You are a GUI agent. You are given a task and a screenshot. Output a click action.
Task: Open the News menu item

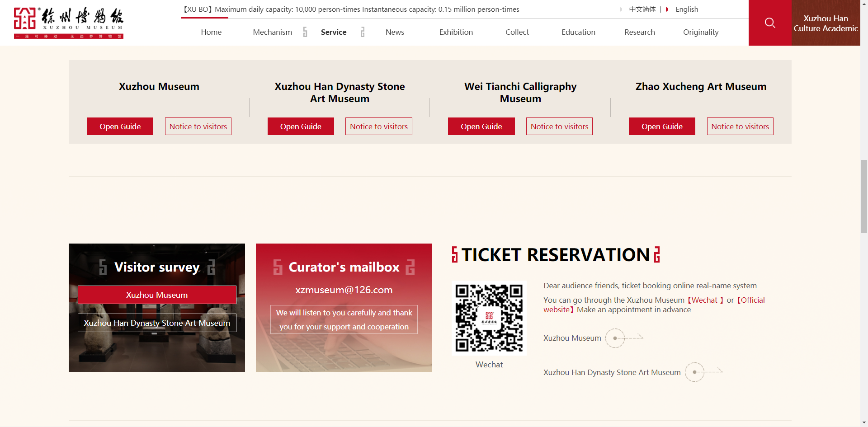click(x=395, y=32)
